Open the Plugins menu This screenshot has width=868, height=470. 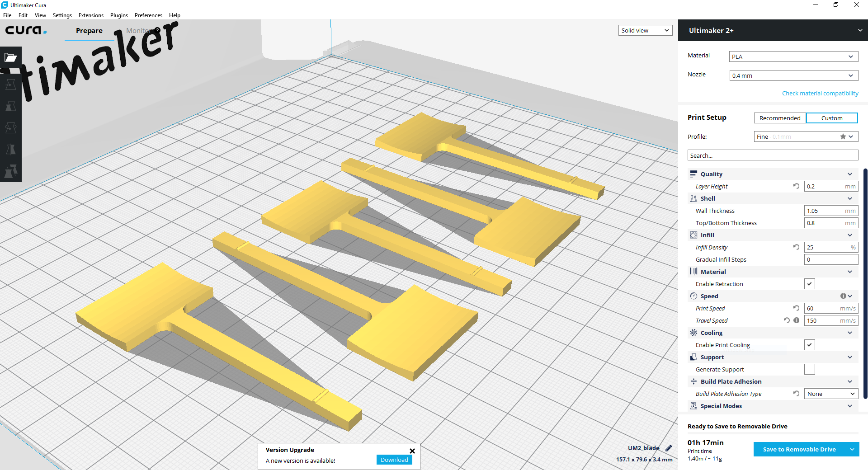tap(119, 15)
